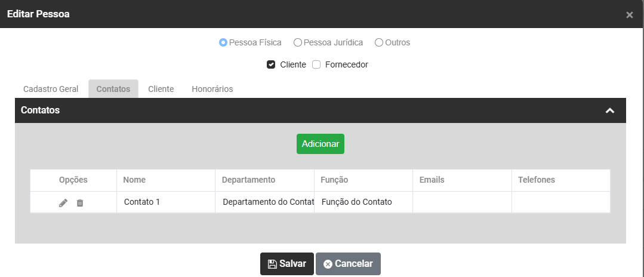Open the Honorários tab
Screen dimensions: 644x277
[x=212, y=89]
